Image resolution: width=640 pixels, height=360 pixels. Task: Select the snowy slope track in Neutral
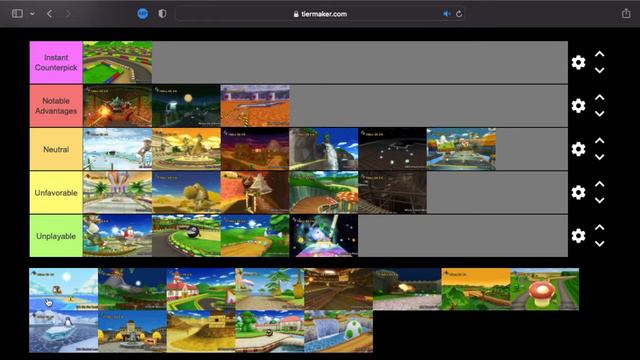(118, 149)
